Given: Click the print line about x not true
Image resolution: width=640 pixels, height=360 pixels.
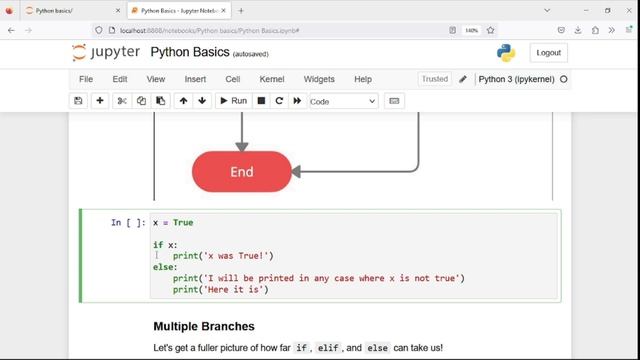Looking at the screenshot, I should pos(319,278).
